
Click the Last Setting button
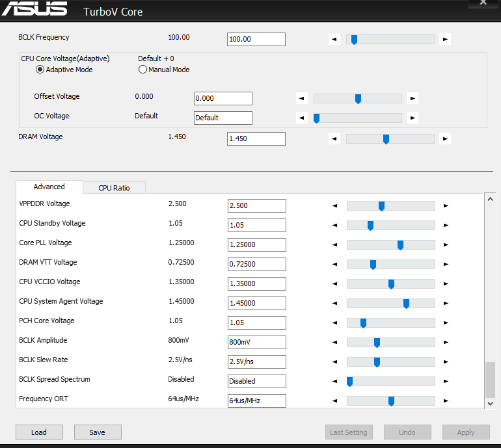tap(349, 432)
